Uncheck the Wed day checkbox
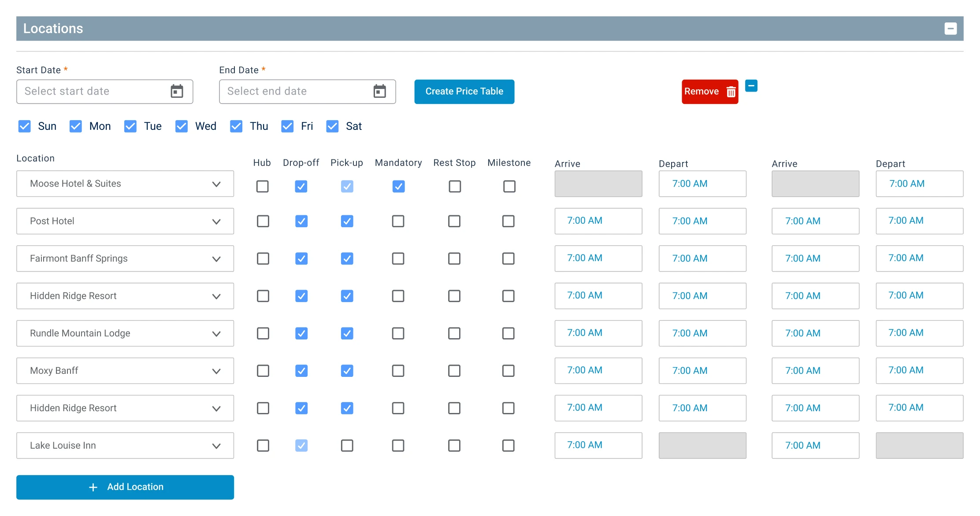Screen dimensions: 980x516 [182, 126]
